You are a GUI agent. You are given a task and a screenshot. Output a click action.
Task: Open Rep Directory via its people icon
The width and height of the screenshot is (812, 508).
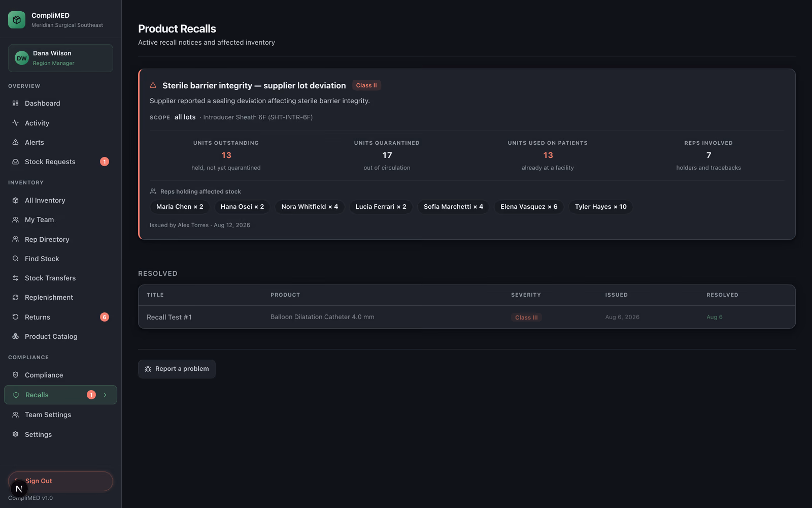pyautogui.click(x=15, y=239)
